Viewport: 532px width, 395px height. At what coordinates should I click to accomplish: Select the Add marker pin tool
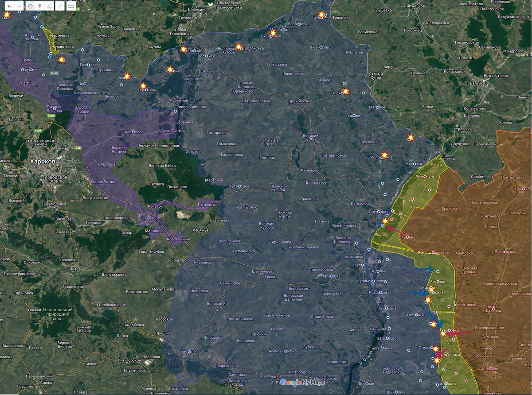point(40,6)
